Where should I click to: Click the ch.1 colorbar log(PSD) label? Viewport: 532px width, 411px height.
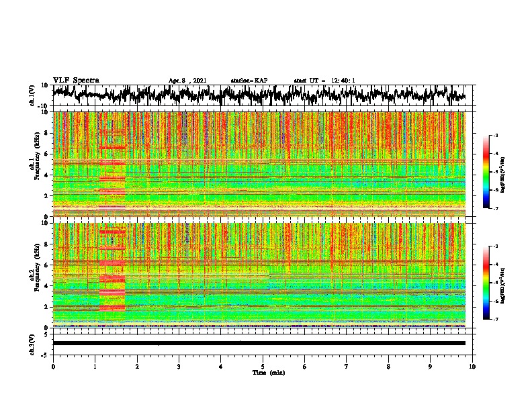pos(503,175)
